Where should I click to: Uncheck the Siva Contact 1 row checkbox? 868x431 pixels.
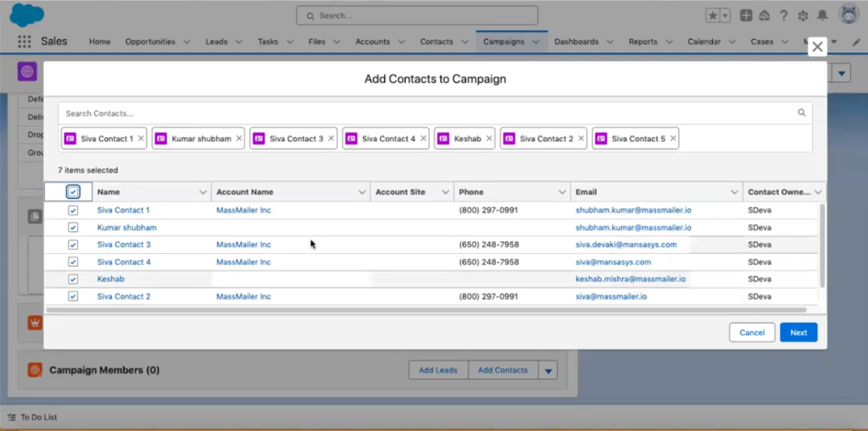coord(73,210)
